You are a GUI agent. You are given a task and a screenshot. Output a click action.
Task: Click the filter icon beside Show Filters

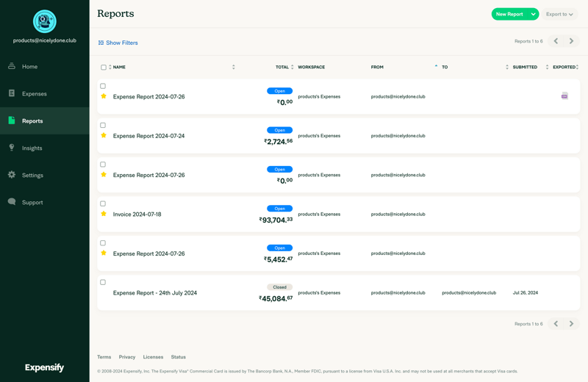(101, 43)
